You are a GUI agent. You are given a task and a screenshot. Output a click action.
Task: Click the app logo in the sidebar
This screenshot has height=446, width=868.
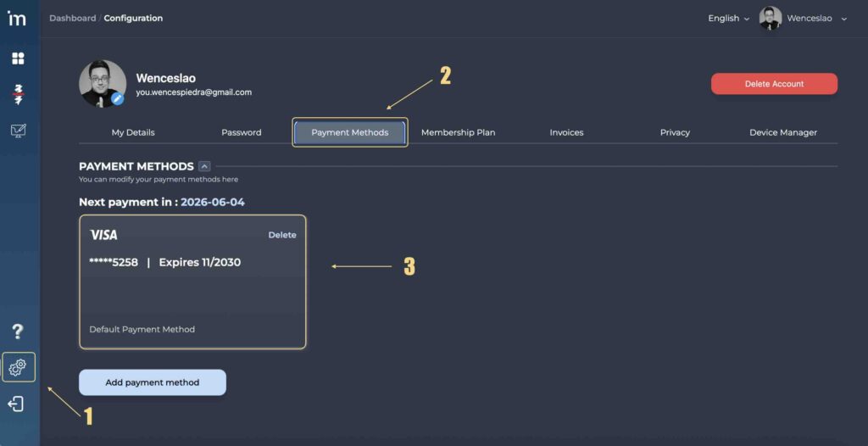(17, 19)
